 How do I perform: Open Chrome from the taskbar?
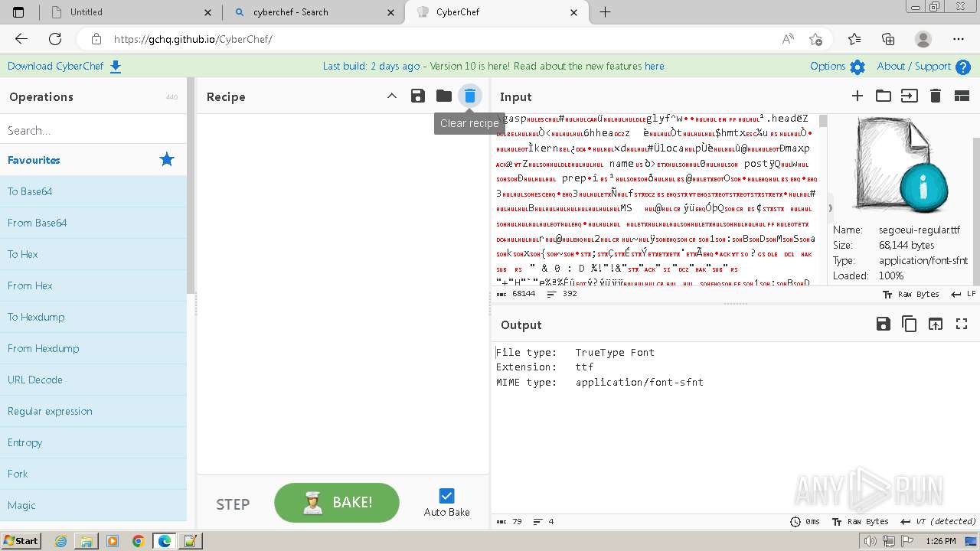[138, 541]
